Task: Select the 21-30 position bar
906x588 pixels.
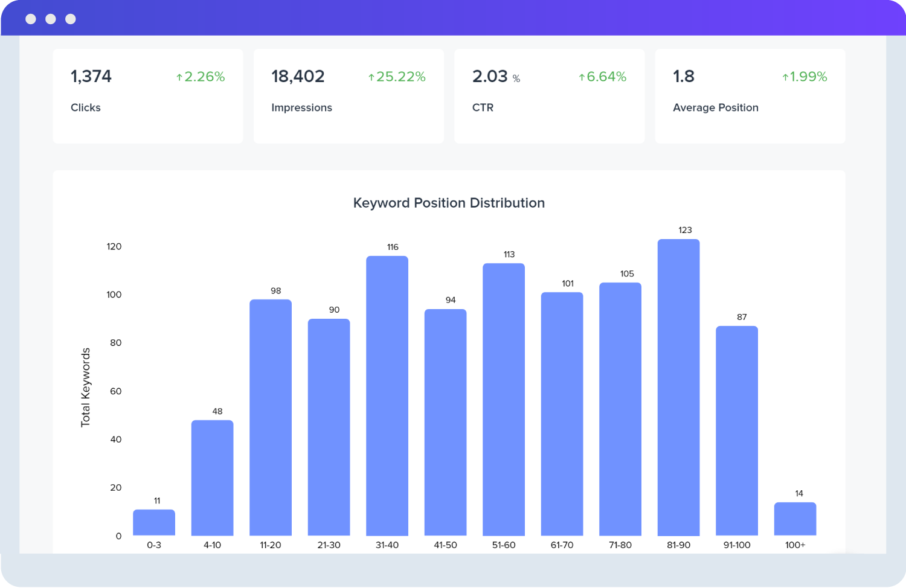Action: [329, 427]
